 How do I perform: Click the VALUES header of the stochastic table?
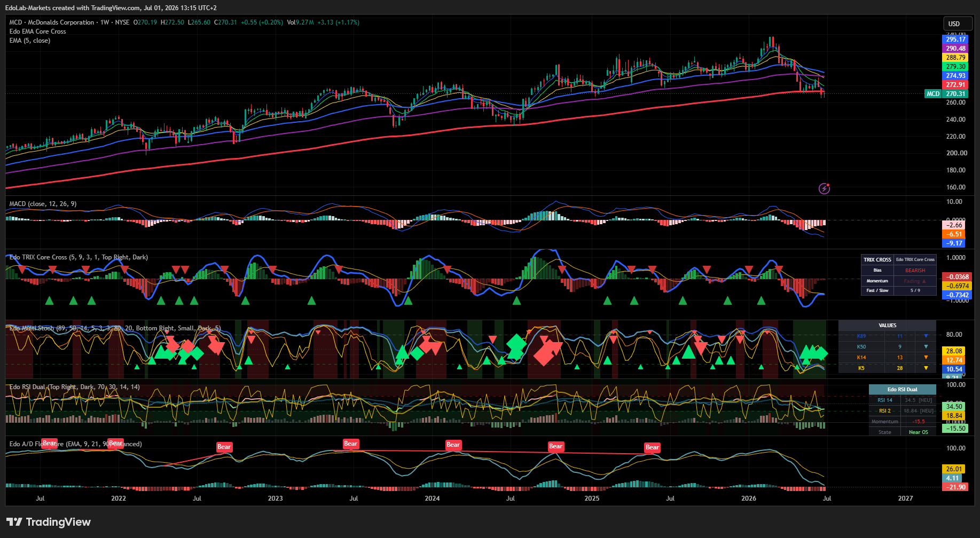point(887,326)
